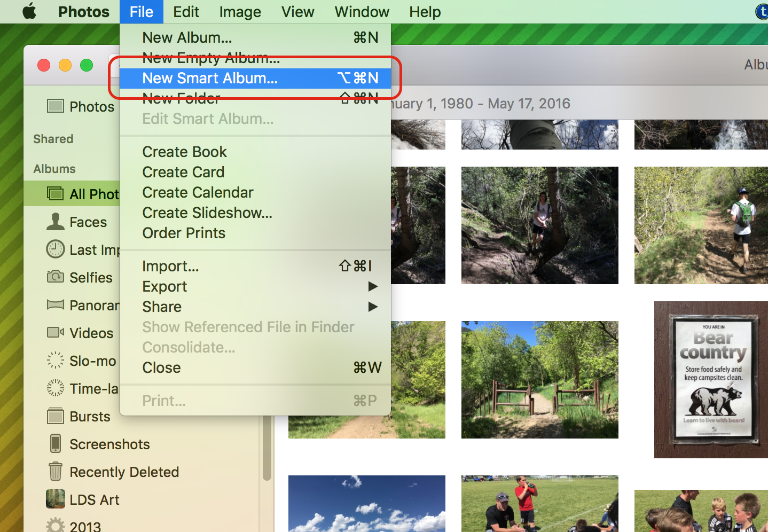Select the Bursts album label
Screen dimensions: 768x532
point(90,417)
